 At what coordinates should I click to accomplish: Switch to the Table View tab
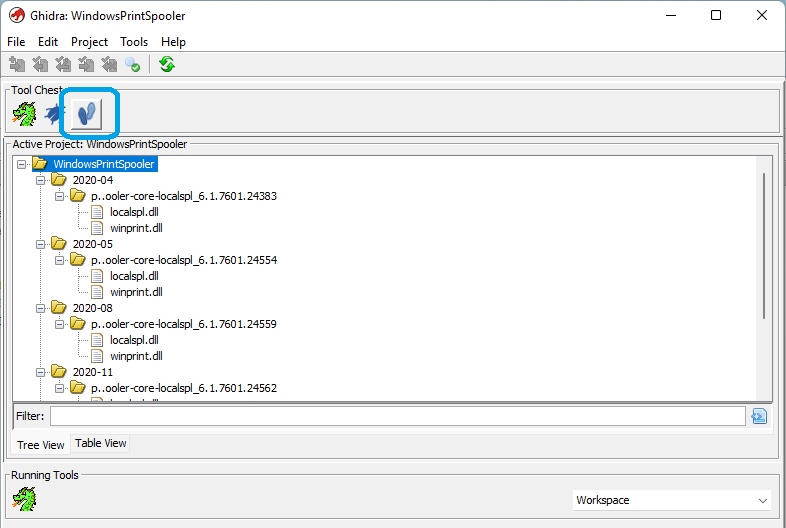(100, 443)
